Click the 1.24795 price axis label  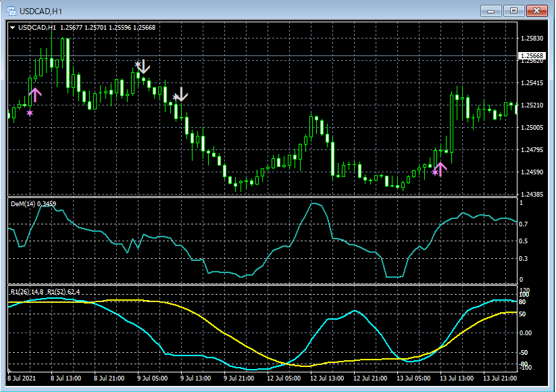pyautogui.click(x=532, y=150)
